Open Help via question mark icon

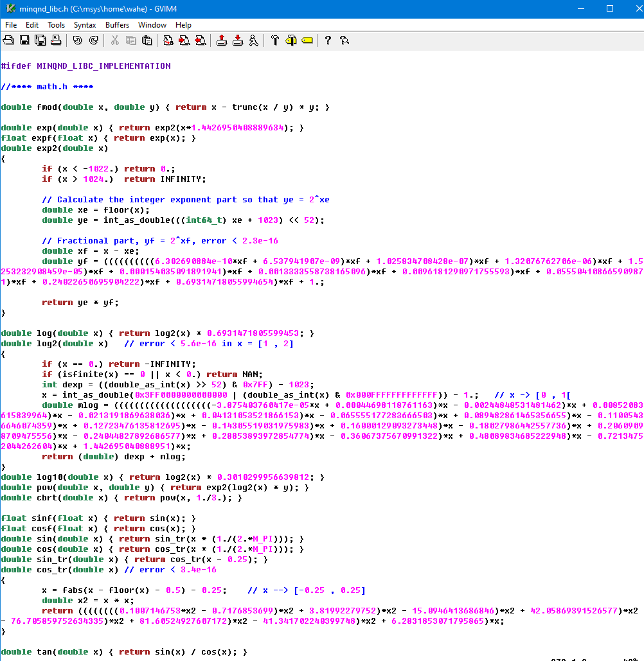328,40
